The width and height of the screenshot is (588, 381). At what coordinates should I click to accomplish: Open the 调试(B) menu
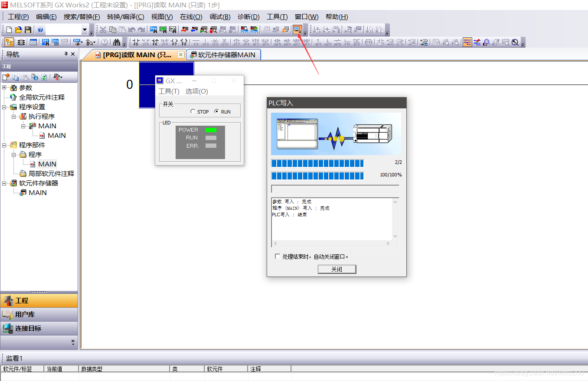[x=220, y=17]
